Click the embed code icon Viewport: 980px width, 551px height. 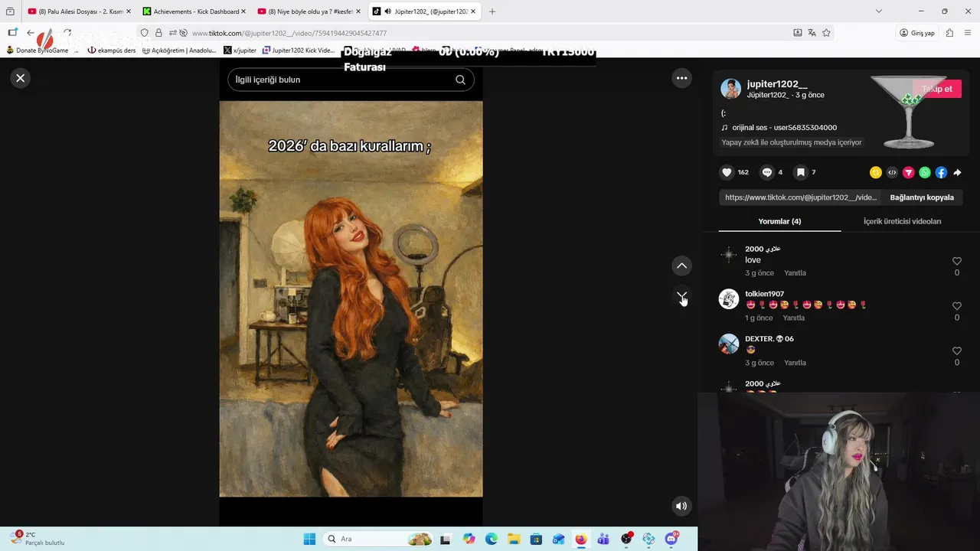[892, 172]
